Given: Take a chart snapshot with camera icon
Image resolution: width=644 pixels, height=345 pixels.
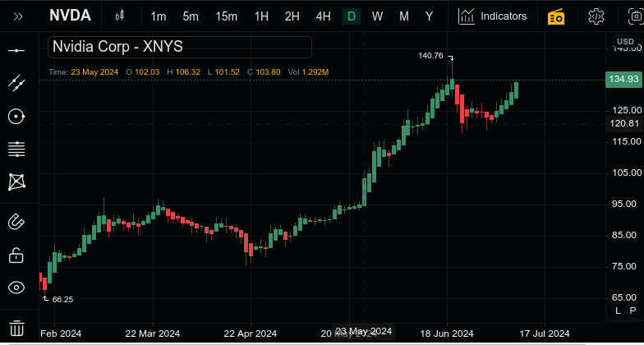Looking at the screenshot, I should click(636, 16).
